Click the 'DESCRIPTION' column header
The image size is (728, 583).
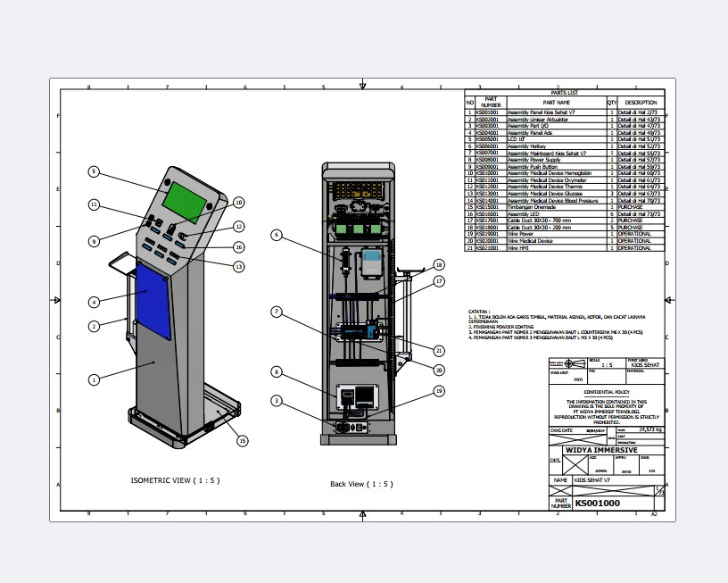coord(641,102)
